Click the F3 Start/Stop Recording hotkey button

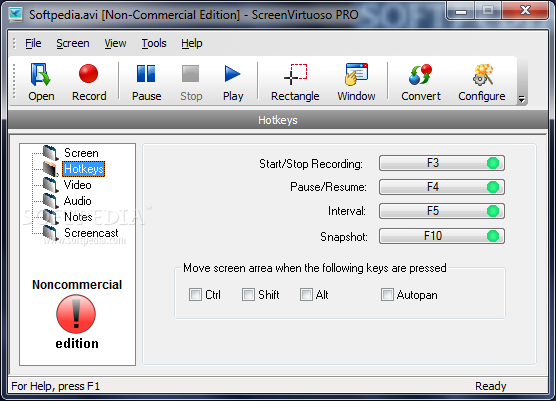442,163
